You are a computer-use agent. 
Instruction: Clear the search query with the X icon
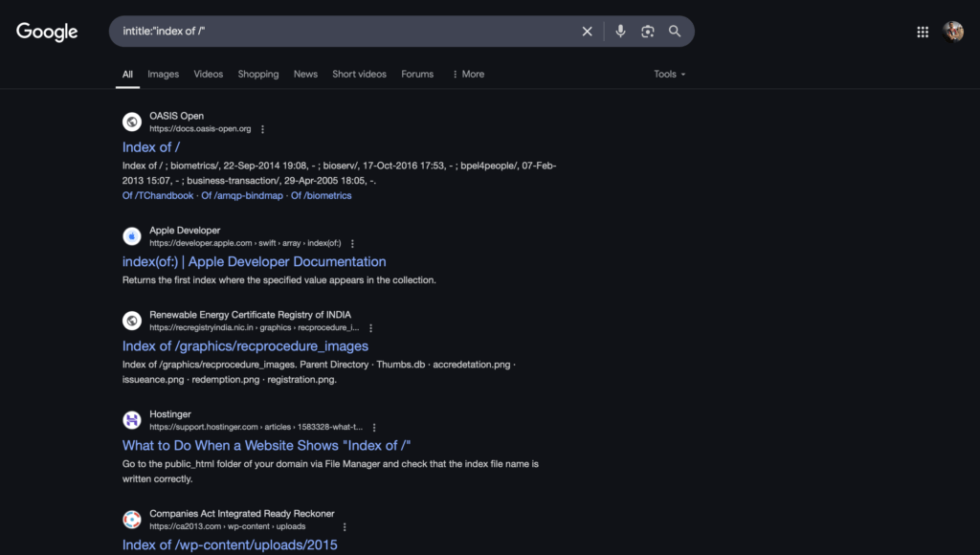(x=587, y=32)
